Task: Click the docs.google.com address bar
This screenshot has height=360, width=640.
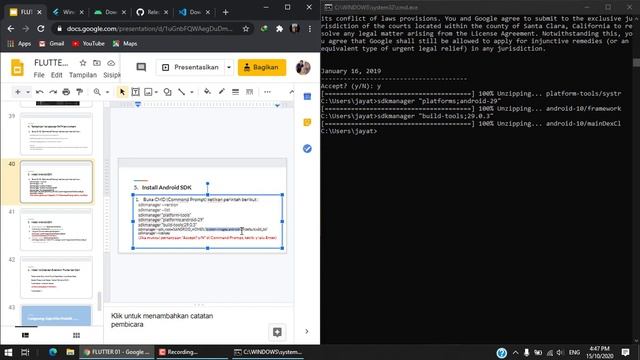Action: pos(149,29)
